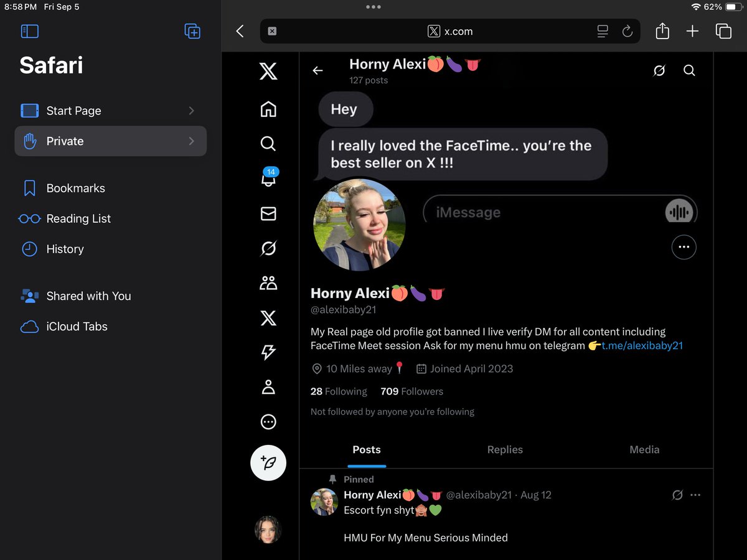Click the x.com address bar field
The width and height of the screenshot is (747, 560).
[450, 31]
